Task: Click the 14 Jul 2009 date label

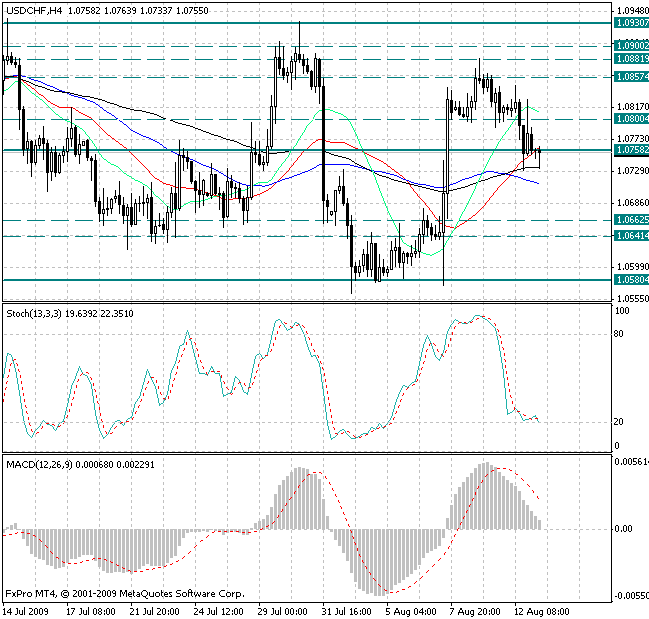Action: (28, 610)
